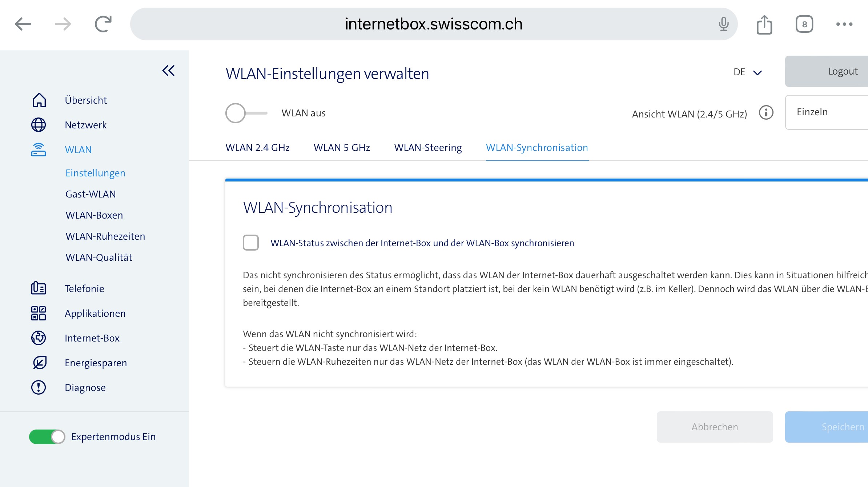The image size is (868, 487).
Task: Click the internetbox.swisscom.ch address bar
Action: pyautogui.click(x=433, y=24)
